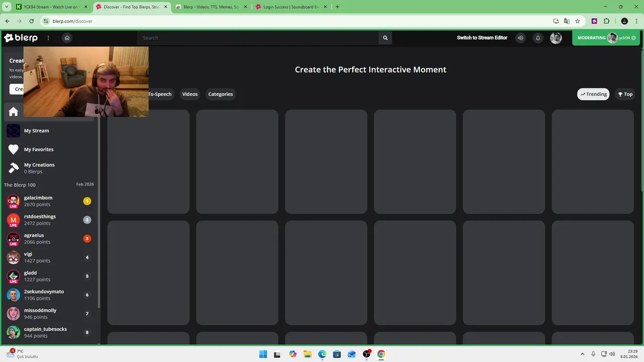Click the Blerp logo
Image resolution: width=644 pixels, height=362 pixels.
click(x=21, y=38)
